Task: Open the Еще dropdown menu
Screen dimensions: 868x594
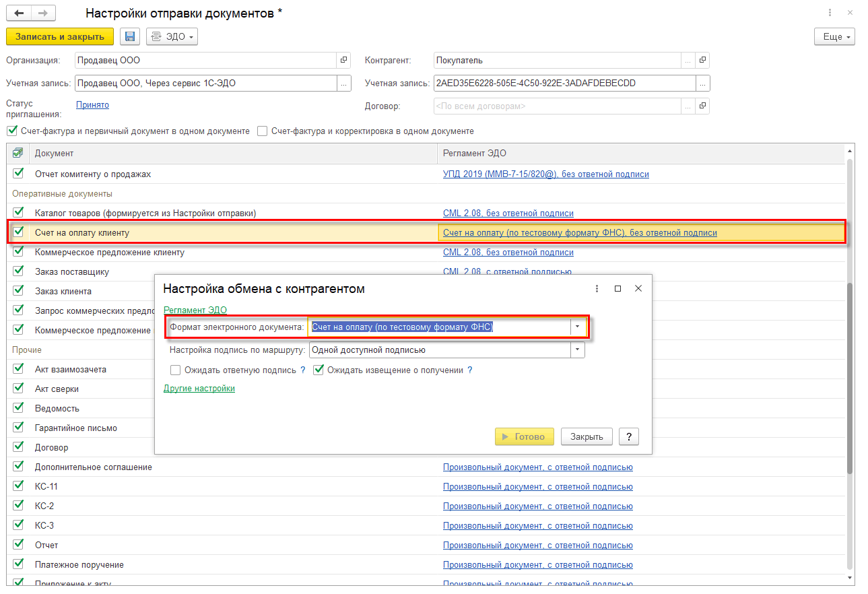Action: pos(834,37)
